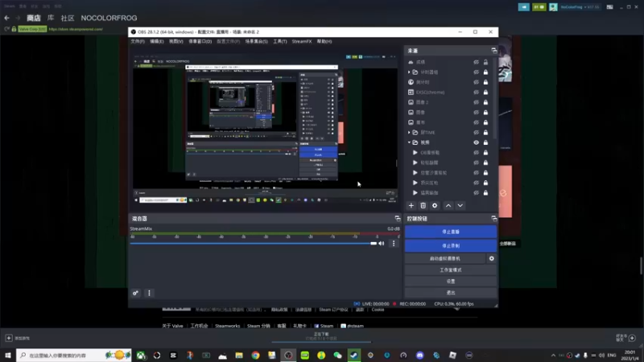Screen dimensions: 644x362
Task: Open source properties gear in Sources toolbar
Action: click(x=435, y=206)
